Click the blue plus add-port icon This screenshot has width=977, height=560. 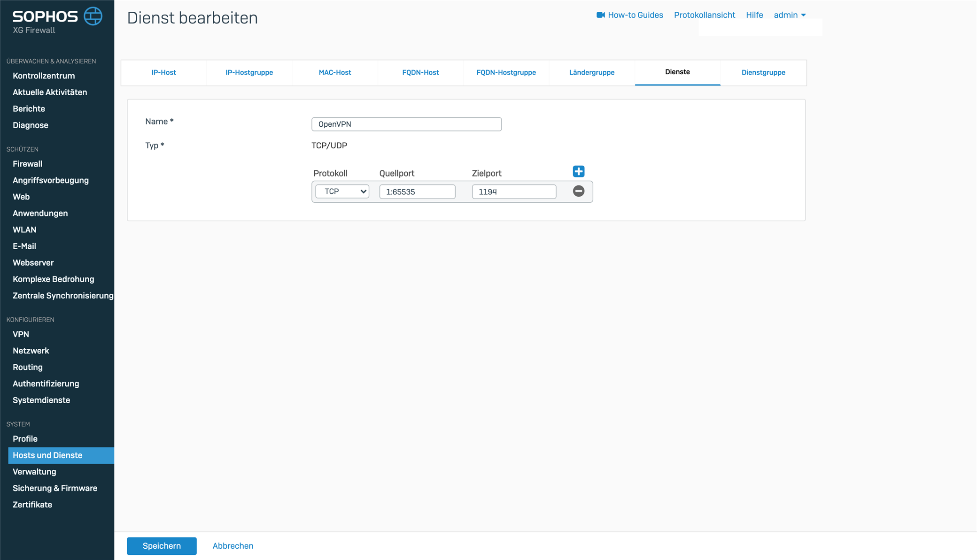pyautogui.click(x=579, y=171)
